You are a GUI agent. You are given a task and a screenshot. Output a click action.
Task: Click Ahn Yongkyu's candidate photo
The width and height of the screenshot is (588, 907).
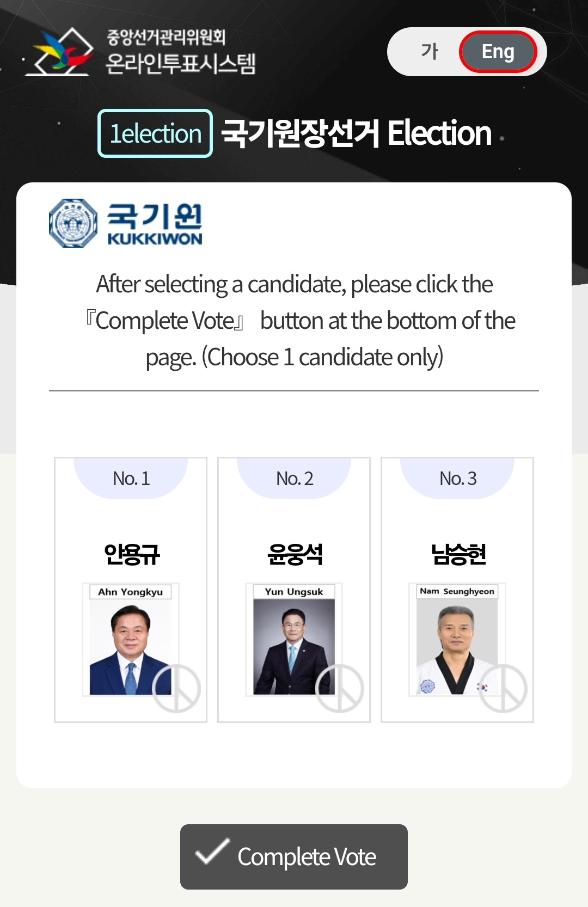pyautogui.click(x=130, y=647)
